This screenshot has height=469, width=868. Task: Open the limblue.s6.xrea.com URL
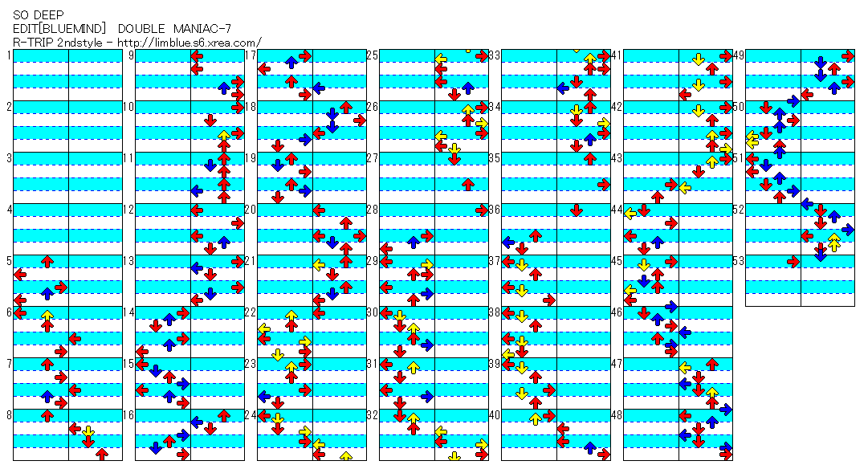[189, 43]
